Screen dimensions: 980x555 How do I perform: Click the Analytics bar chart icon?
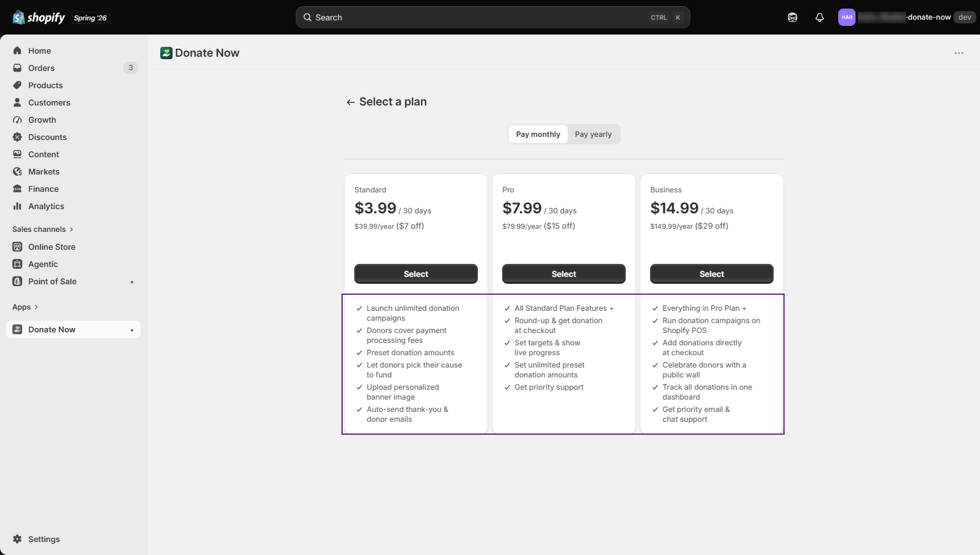(x=17, y=206)
